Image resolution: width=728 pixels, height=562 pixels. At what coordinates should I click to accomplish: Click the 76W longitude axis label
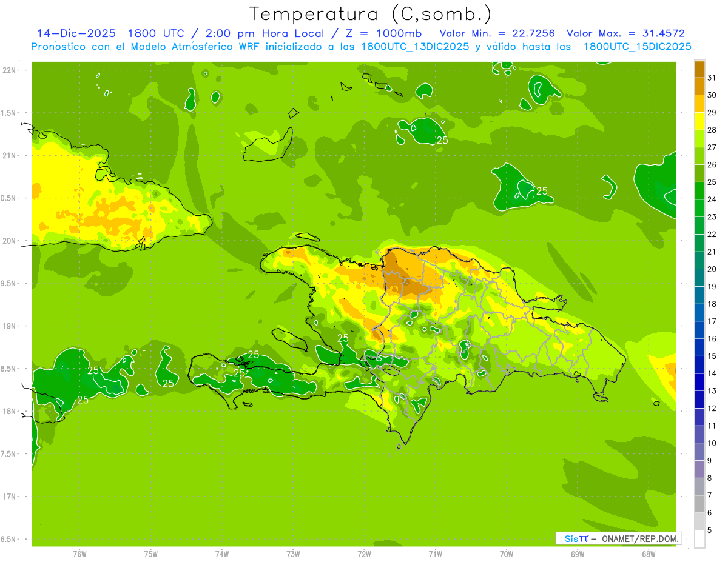click(x=79, y=554)
